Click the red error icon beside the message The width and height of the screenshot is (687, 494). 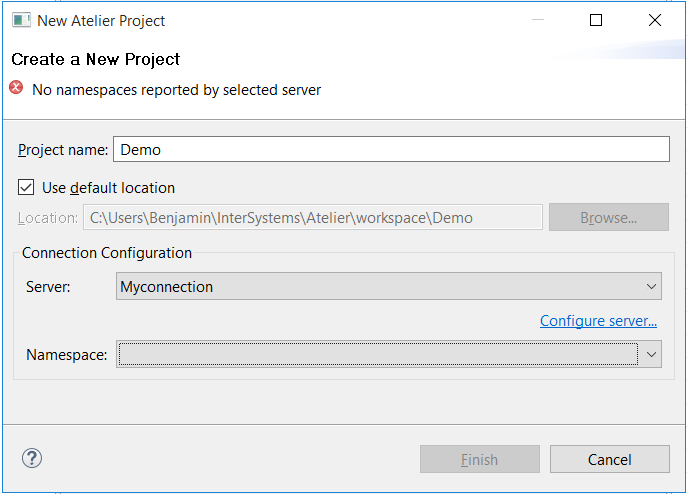(16, 87)
